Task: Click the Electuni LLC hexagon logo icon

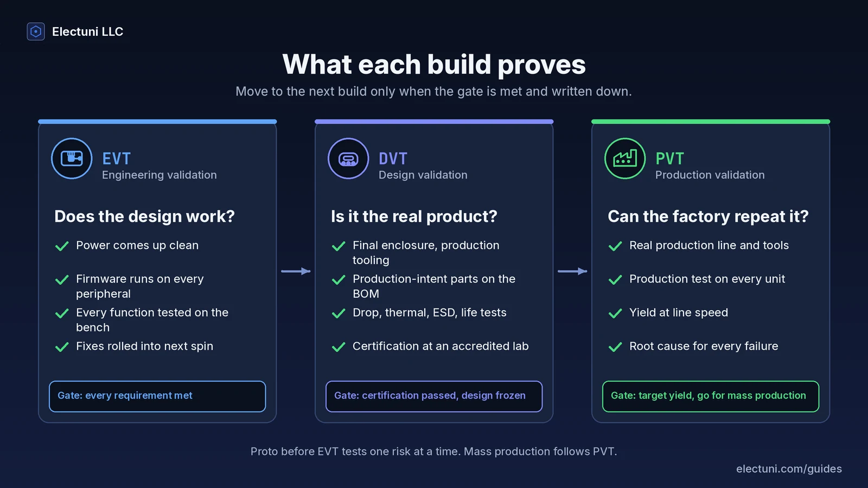Action: pos(36,31)
